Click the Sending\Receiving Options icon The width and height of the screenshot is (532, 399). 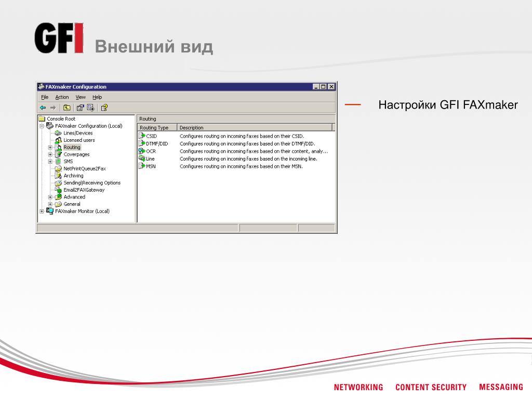[58, 183]
